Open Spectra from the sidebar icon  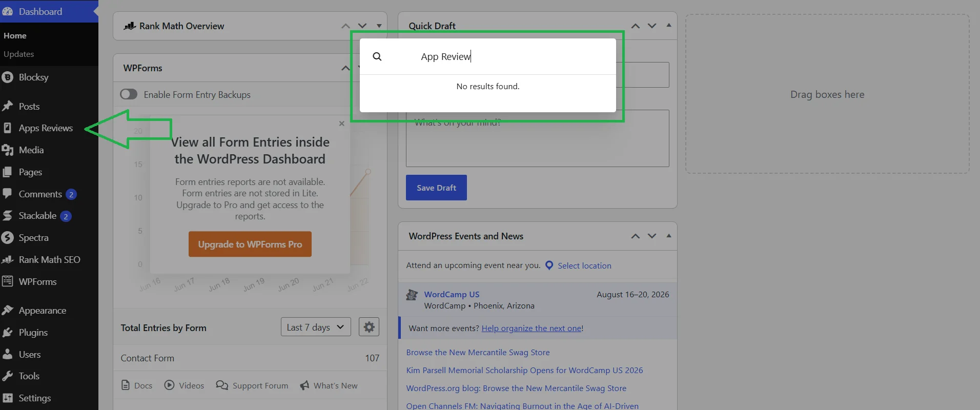point(7,238)
